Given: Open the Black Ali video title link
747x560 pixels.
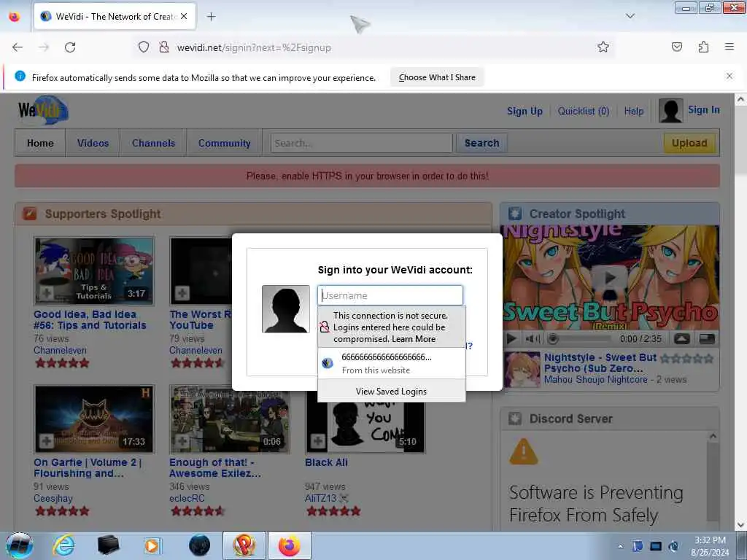Looking at the screenshot, I should tap(326, 462).
